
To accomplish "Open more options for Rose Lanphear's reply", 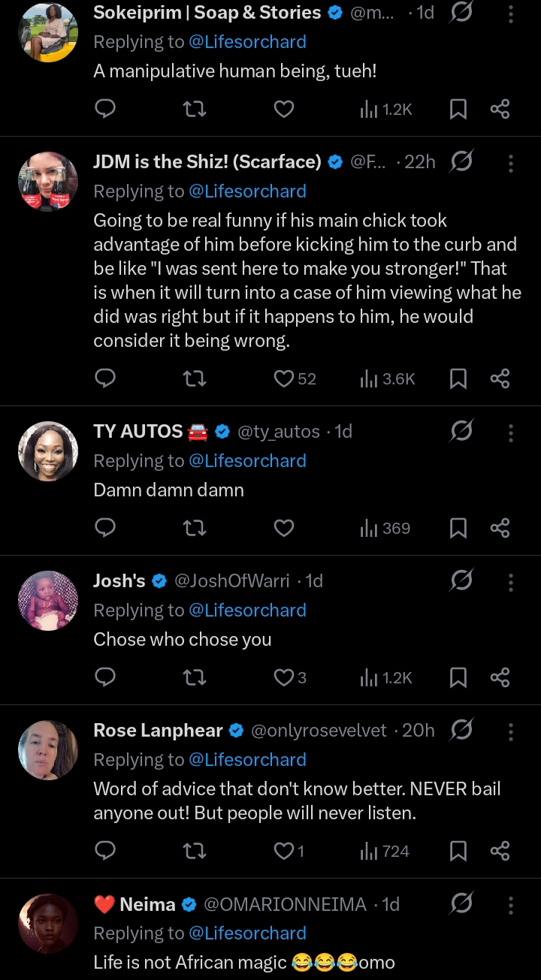I will point(511,731).
